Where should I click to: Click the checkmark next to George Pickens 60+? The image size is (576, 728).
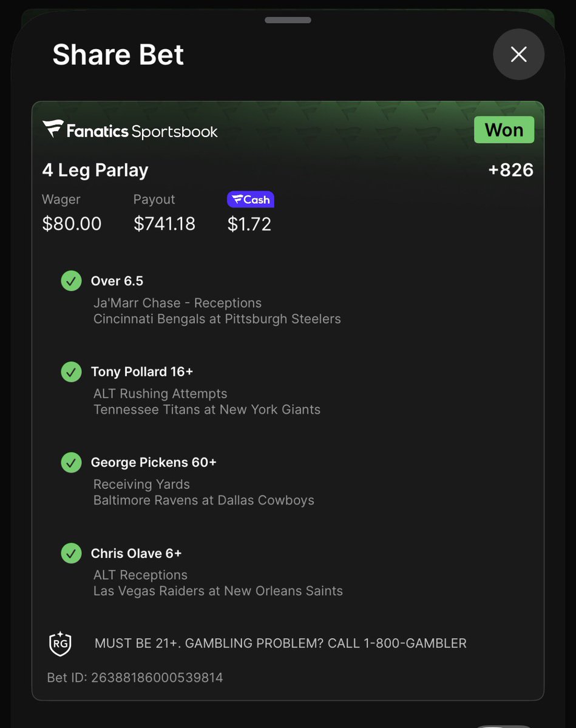[71, 462]
